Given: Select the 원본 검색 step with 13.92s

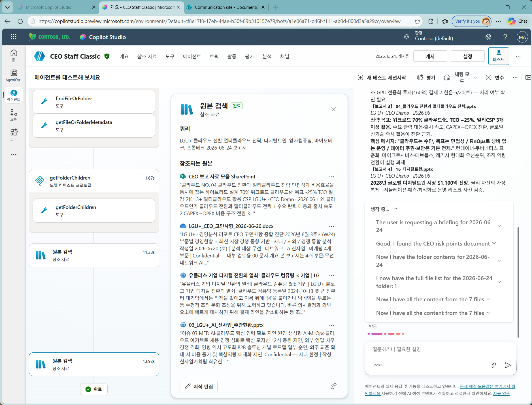Looking at the screenshot, I should [x=94, y=364].
